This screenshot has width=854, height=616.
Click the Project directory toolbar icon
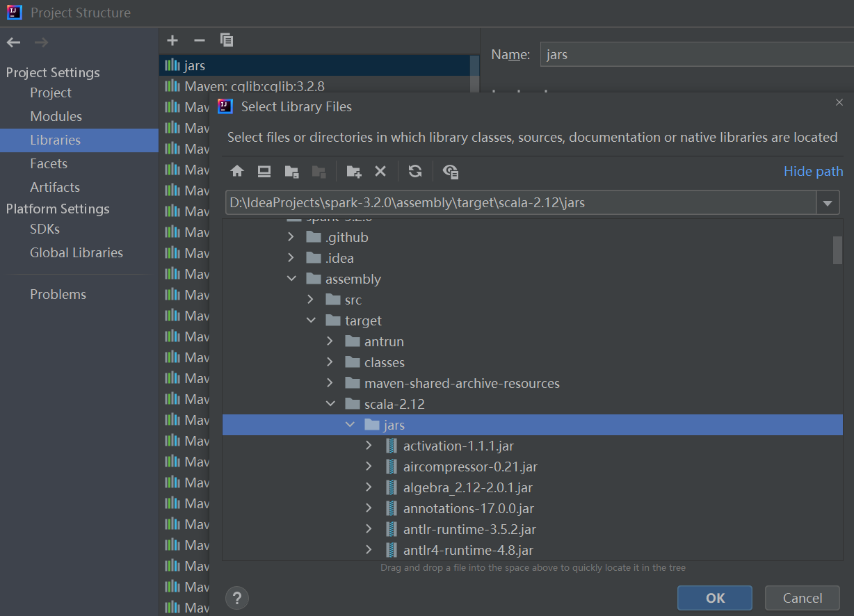click(x=291, y=171)
